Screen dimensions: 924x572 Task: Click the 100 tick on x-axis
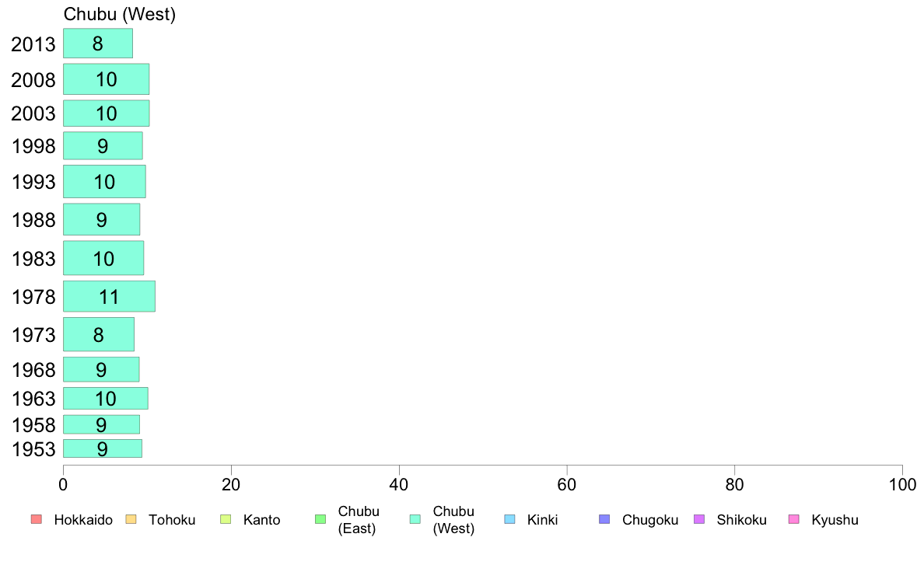(902, 485)
